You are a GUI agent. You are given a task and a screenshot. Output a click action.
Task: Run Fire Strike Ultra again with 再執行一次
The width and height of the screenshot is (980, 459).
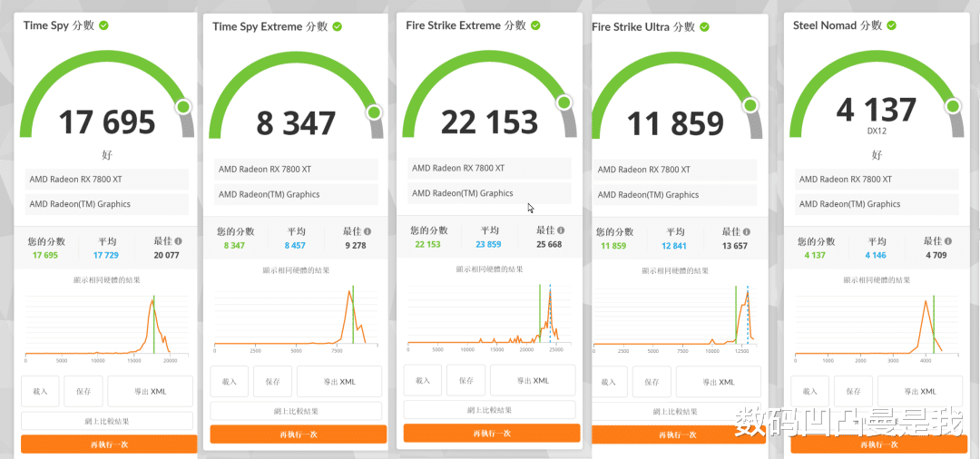(x=678, y=435)
